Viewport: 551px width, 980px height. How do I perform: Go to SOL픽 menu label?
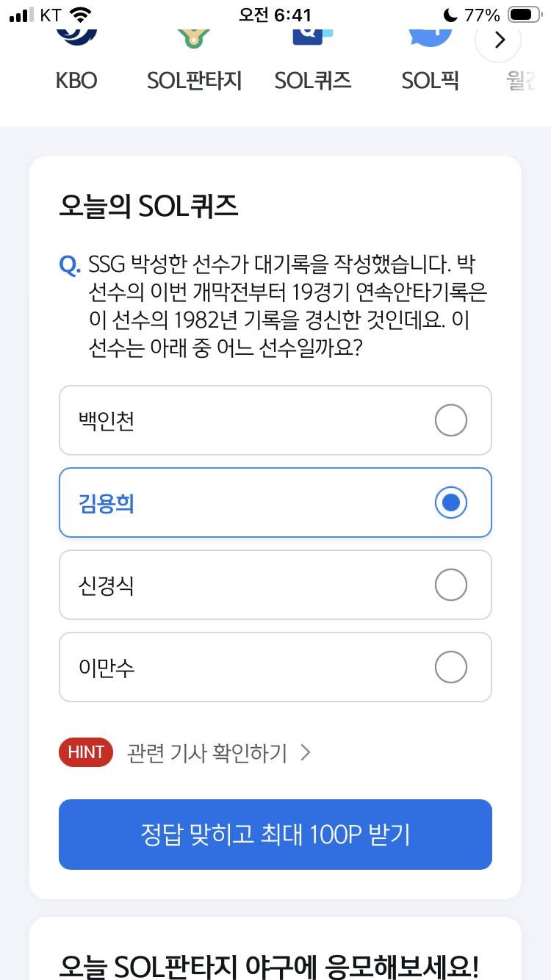tap(431, 80)
